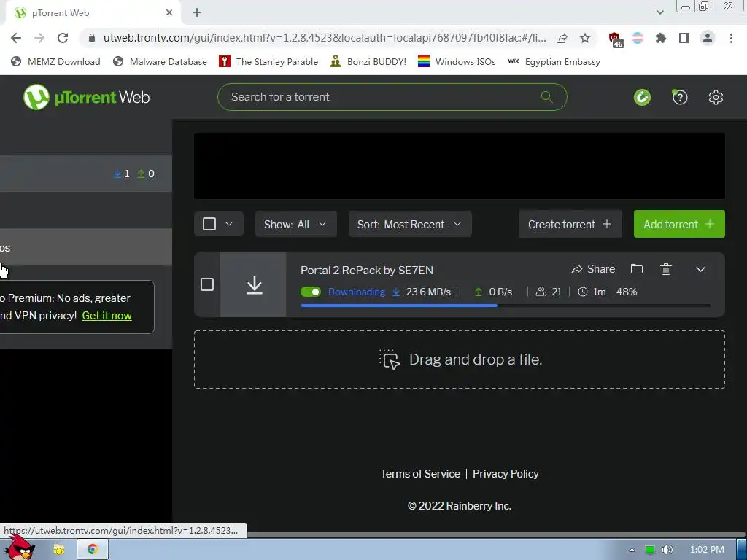The height and width of the screenshot is (560, 747).
Task: Open The Stanley Parable bookmark
Action: pos(268,61)
